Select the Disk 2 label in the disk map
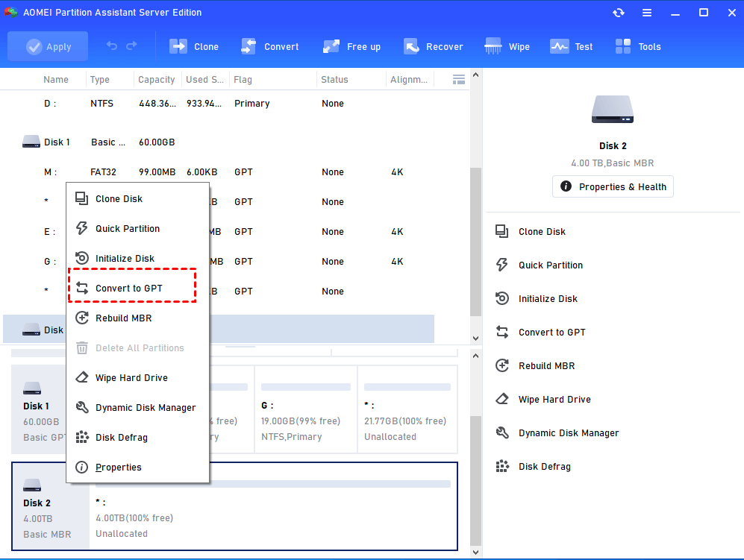744x560 pixels. (x=37, y=503)
